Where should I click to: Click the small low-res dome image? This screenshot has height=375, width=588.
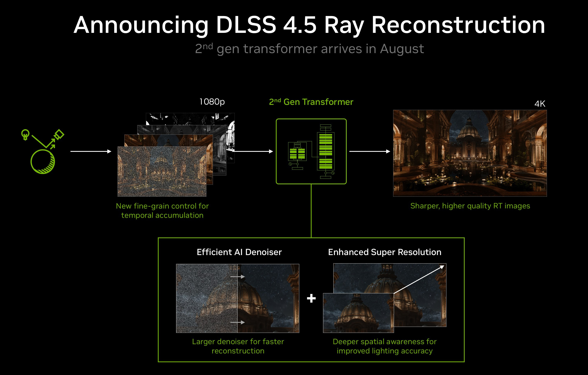(x=358, y=313)
